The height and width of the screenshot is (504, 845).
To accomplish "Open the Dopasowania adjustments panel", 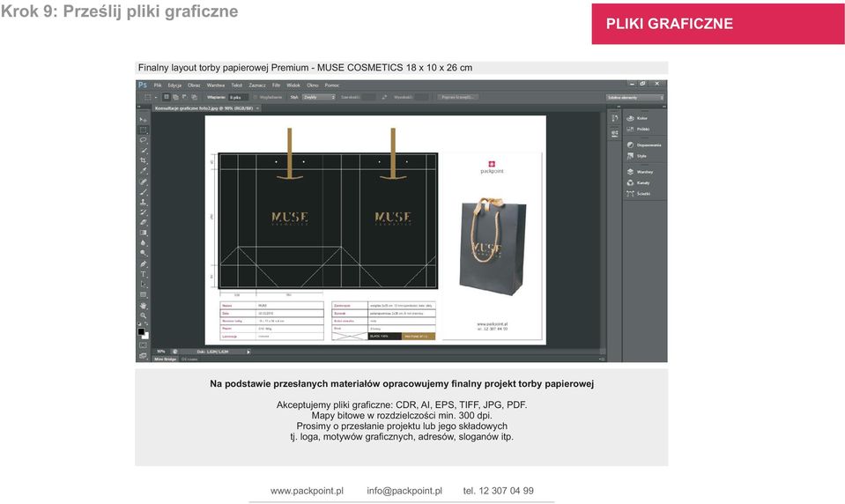I will pos(644,145).
